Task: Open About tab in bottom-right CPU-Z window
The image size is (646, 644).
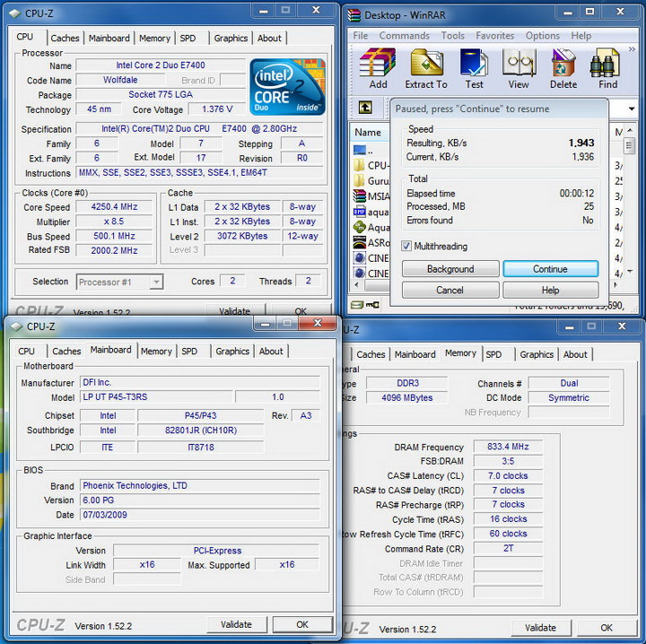Action: coord(575,354)
